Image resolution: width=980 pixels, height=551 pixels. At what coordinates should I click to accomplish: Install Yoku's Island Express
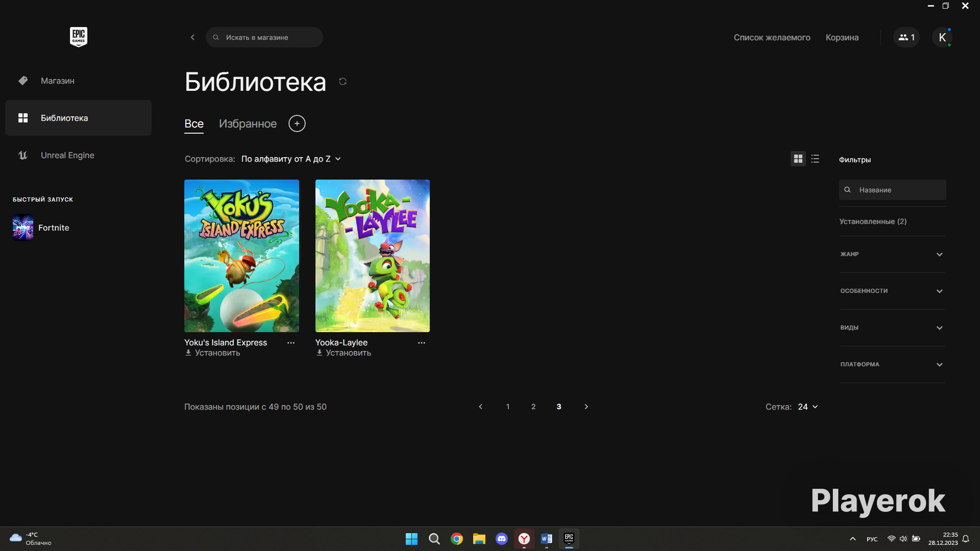[213, 353]
